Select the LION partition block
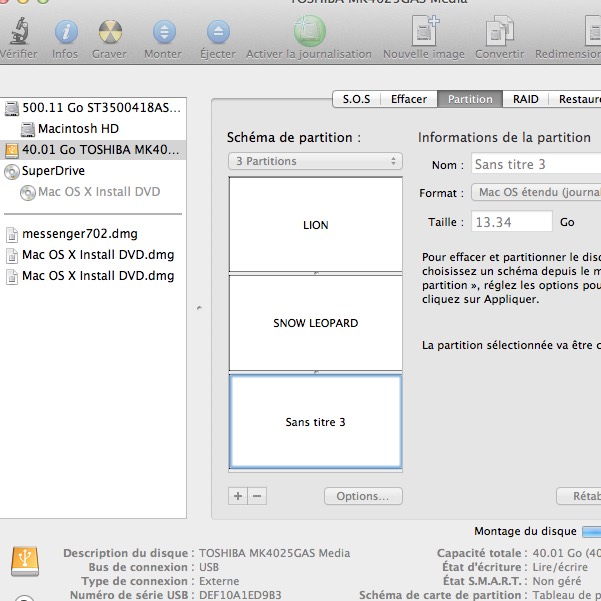Viewport: 601px width, 601px height. pyautogui.click(x=315, y=225)
